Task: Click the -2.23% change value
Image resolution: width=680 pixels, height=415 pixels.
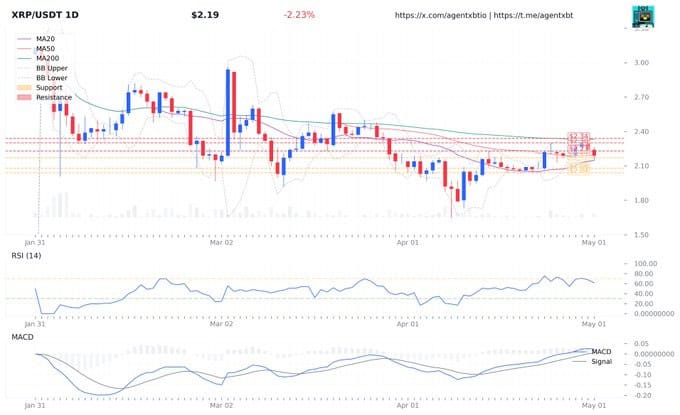Action: [x=299, y=15]
